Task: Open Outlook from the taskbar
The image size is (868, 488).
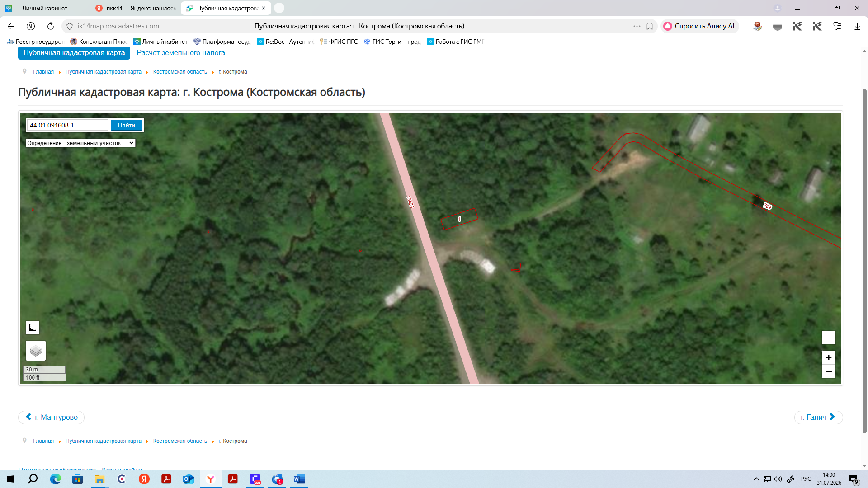Action: 189,479
